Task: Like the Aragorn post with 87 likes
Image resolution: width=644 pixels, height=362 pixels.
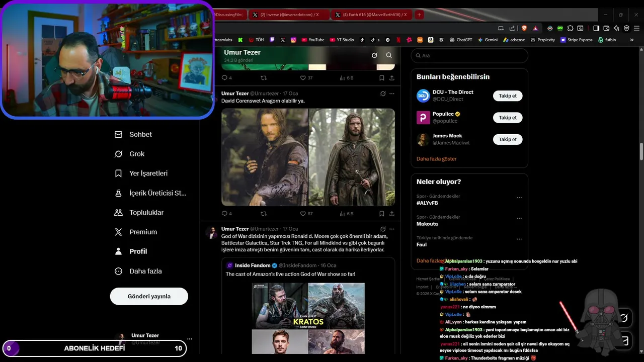Action: click(x=306, y=214)
